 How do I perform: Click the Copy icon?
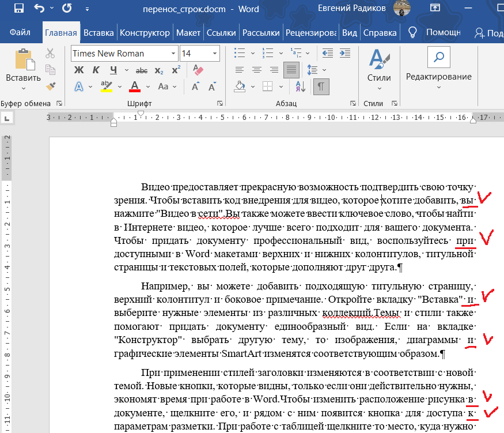coord(50,70)
